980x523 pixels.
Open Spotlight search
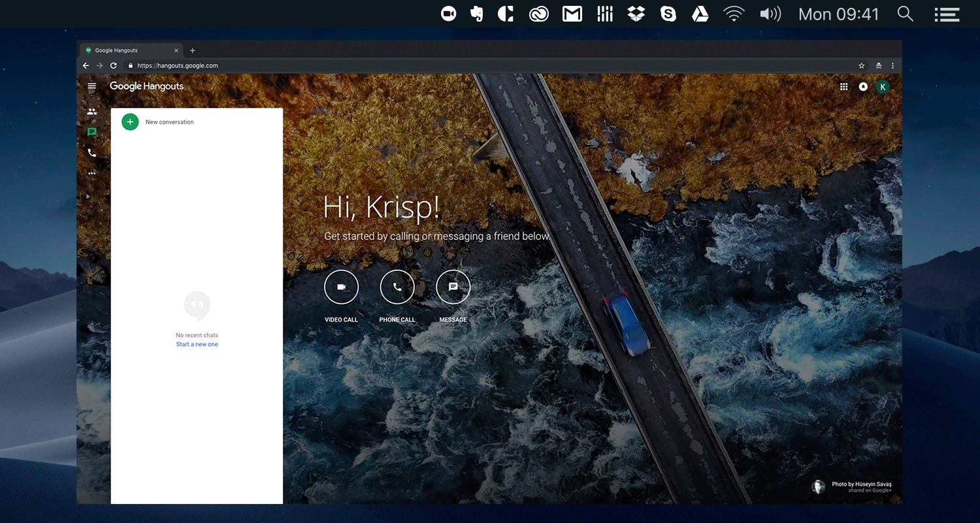[x=906, y=14]
